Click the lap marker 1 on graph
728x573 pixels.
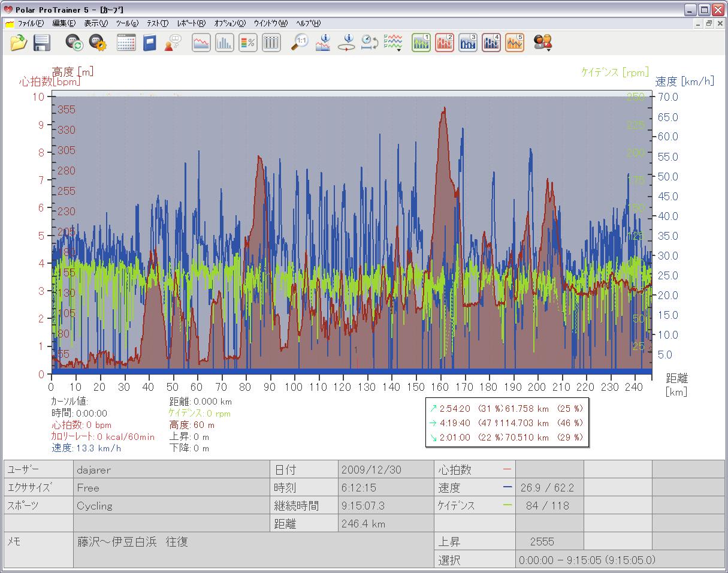tap(357, 350)
